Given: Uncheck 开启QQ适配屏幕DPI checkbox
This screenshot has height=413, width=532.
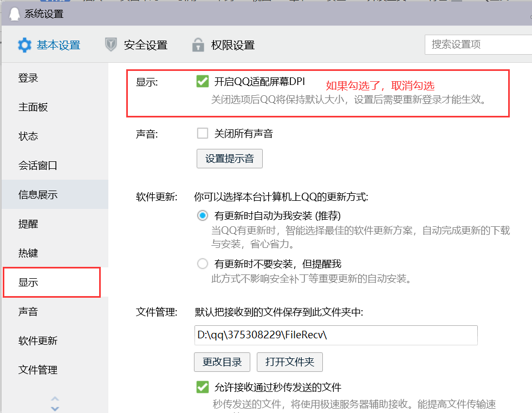Looking at the screenshot, I should click(203, 81).
